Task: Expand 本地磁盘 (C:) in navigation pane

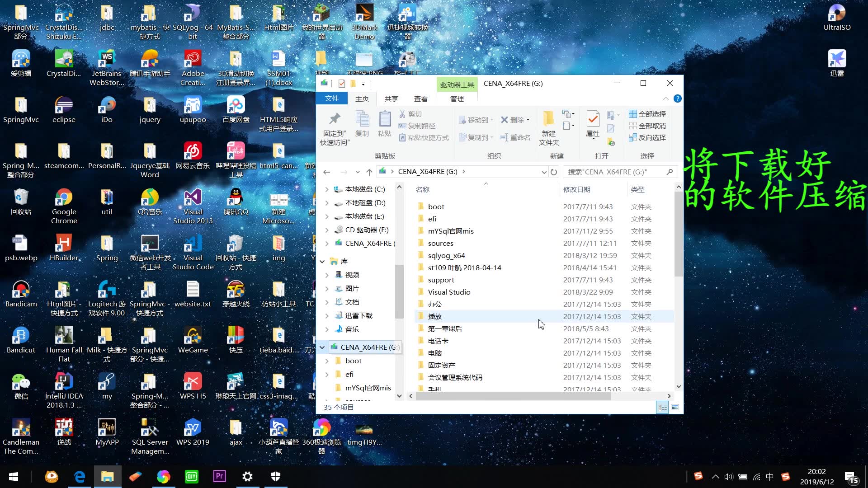Action: (x=327, y=189)
